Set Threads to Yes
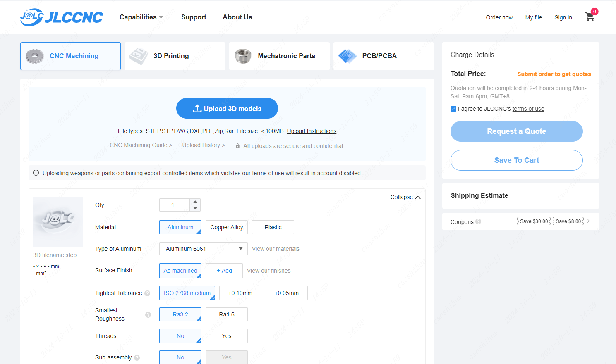 [x=227, y=336]
